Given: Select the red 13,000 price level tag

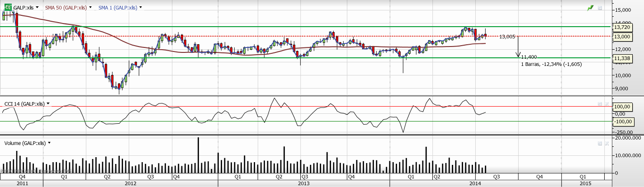Looking at the screenshot, I should click(x=622, y=37).
